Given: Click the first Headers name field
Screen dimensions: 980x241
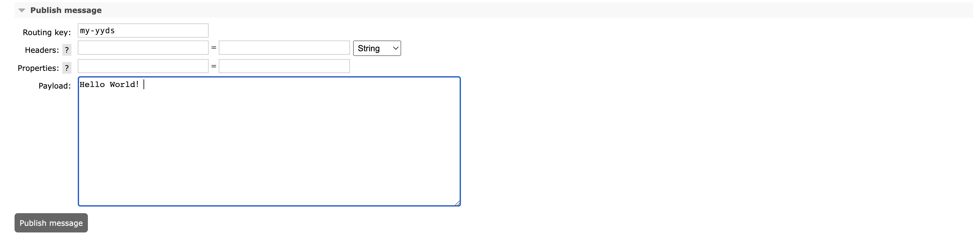Looking at the screenshot, I should click(x=143, y=47).
